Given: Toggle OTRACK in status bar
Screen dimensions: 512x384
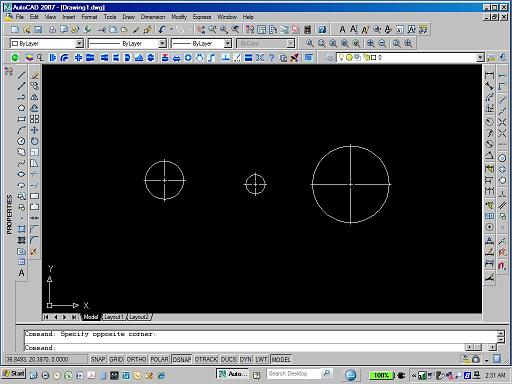Looking at the screenshot, I should click(x=206, y=359).
